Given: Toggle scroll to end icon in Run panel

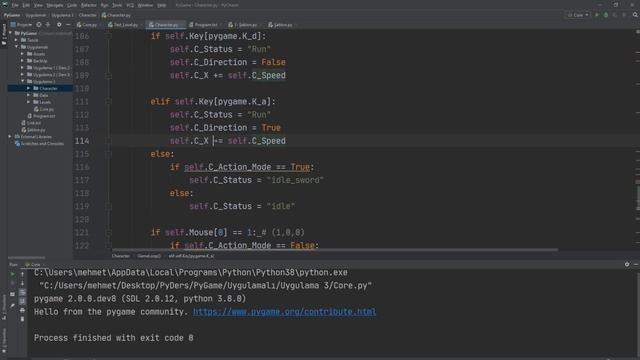Looking at the screenshot, I should (22, 301).
